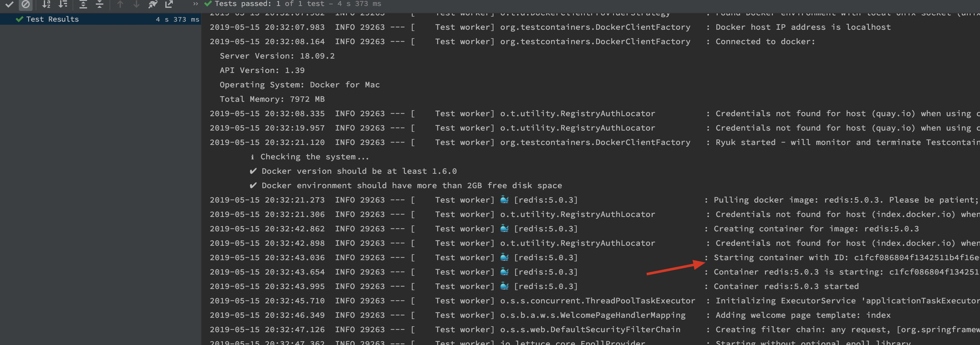The image size is (980, 345).
Task: Click the 'Checking the system...' log line
Action: 314,157
